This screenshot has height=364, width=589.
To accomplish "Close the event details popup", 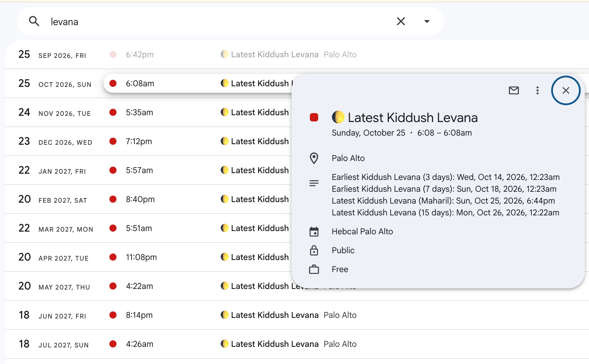I will point(566,90).
